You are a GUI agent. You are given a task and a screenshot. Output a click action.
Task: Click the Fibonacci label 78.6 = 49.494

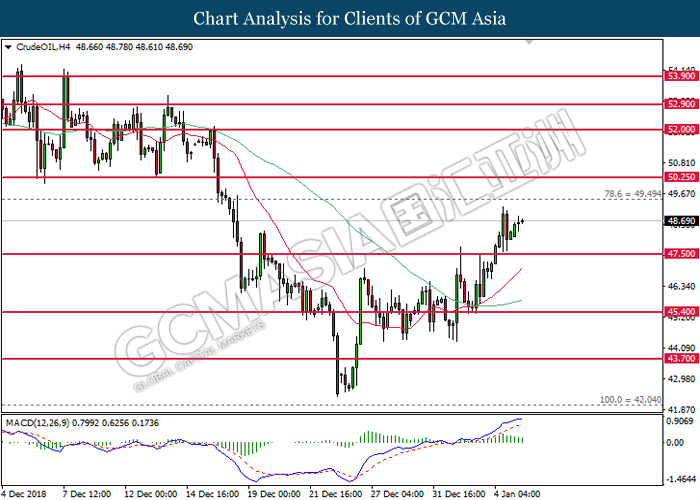point(633,194)
